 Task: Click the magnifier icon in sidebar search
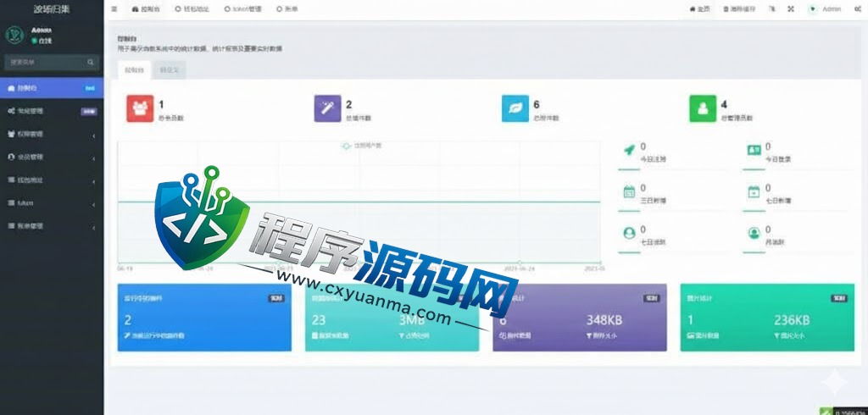(91, 63)
